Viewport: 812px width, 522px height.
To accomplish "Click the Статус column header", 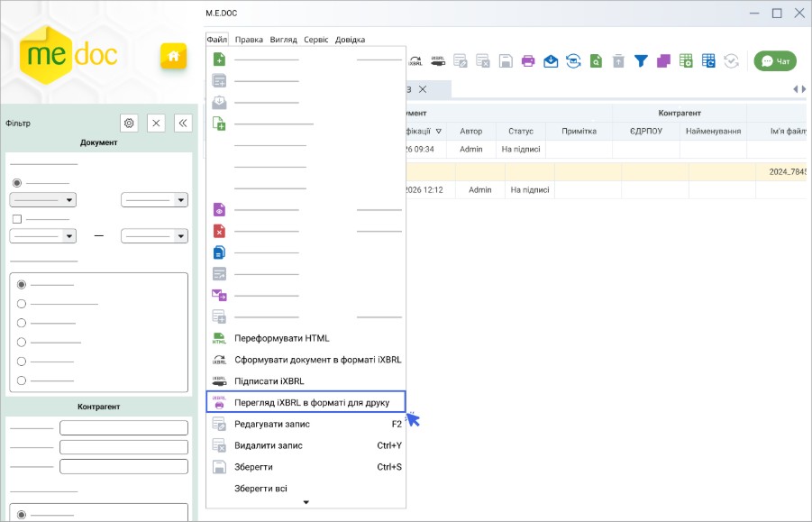I will 520,132.
